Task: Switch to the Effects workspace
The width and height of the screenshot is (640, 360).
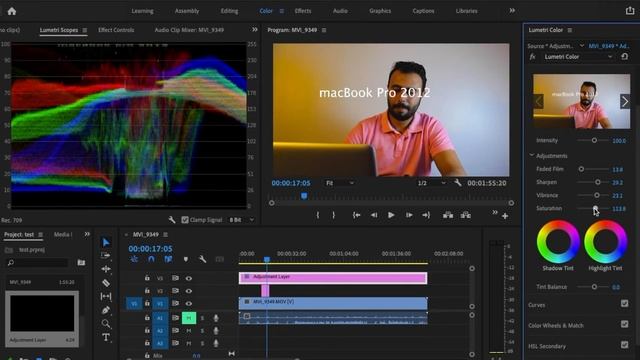Action: point(303,11)
